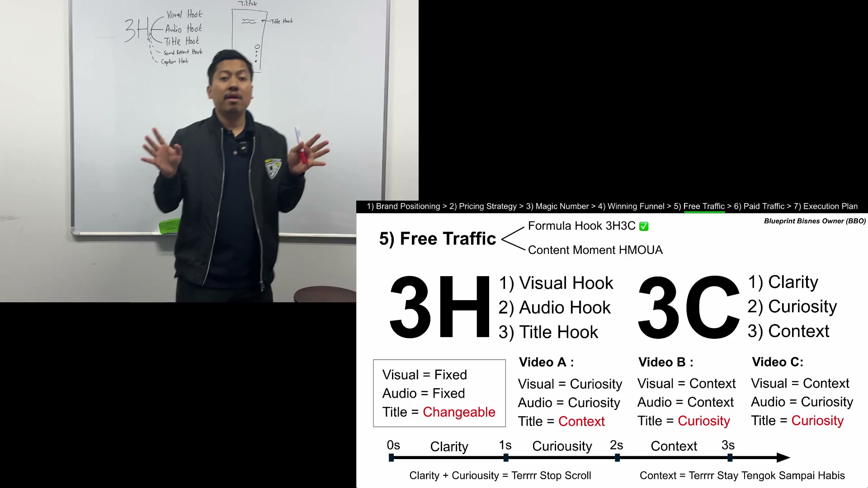Select the '1) Brand Positioning' breadcrumb step

point(403,206)
